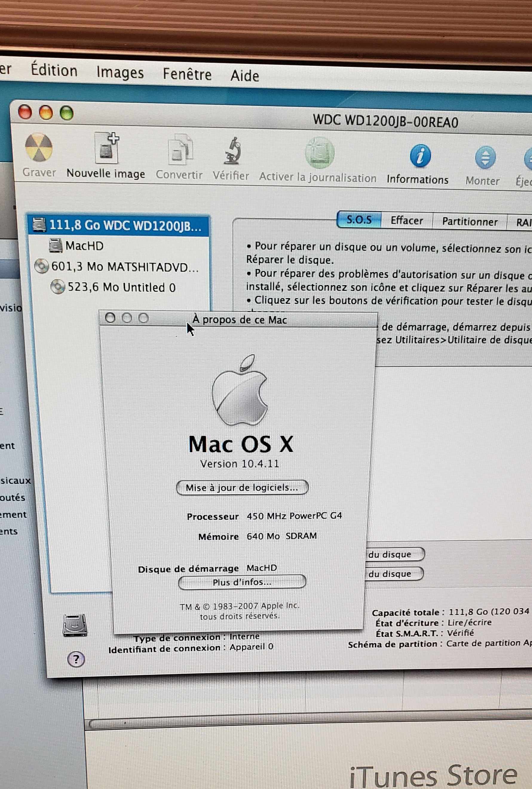Image resolution: width=532 pixels, height=789 pixels.
Task: Click the lower 'du disque' button
Action: click(x=394, y=574)
